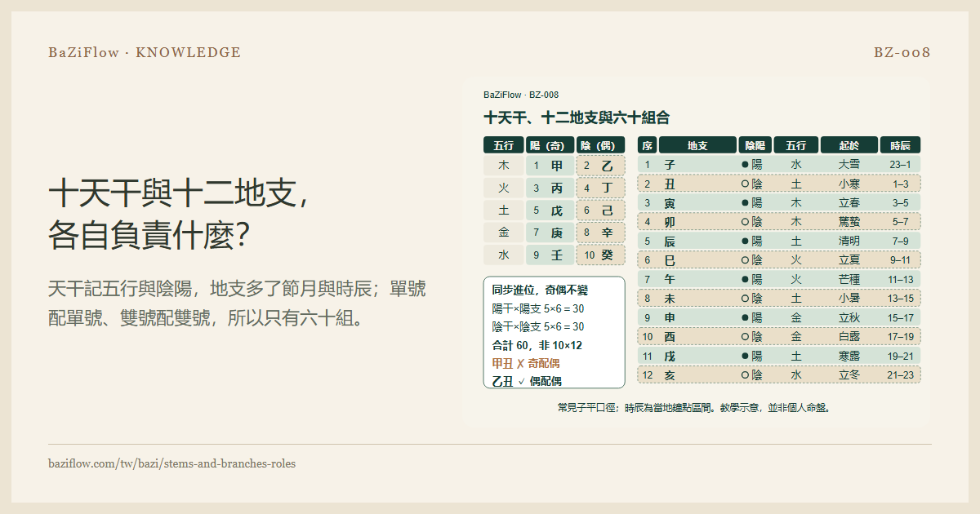Click the 木 element cell in stems table
Image resolution: width=980 pixels, height=514 pixels.
coord(503,166)
